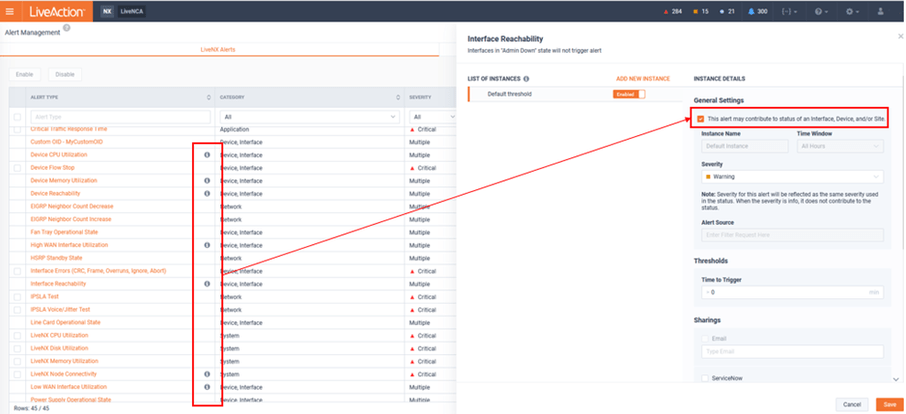Viewport: 906px width, 414px height.
Task: View the 284 critical alerts indicator
Action: click(x=672, y=12)
